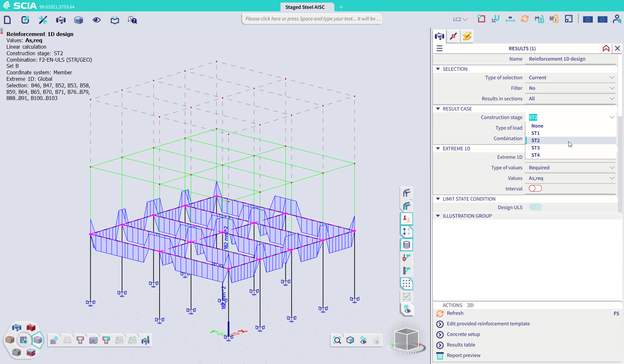Create a new project file
624x364 pixels.
pos(7,19)
